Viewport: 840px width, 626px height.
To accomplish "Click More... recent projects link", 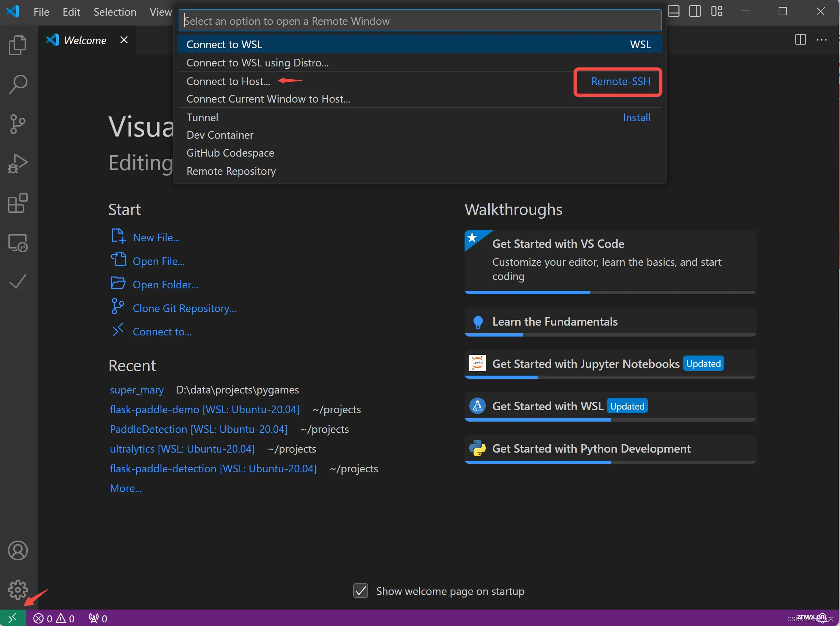I will pos(126,488).
